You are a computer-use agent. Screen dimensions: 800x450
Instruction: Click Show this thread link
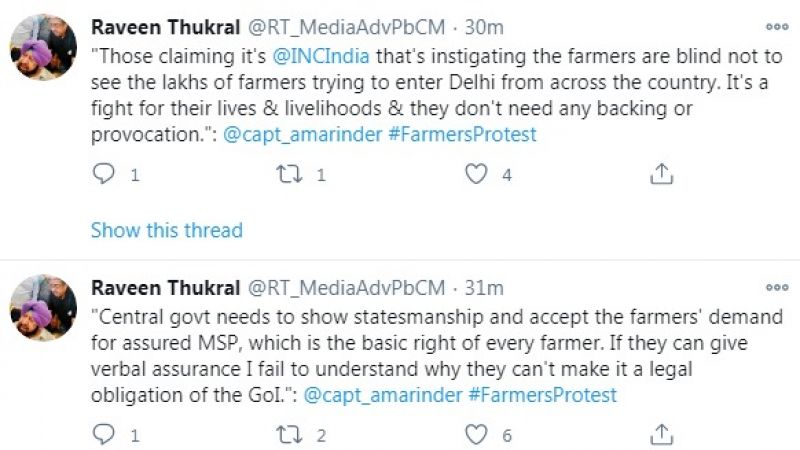(x=166, y=230)
